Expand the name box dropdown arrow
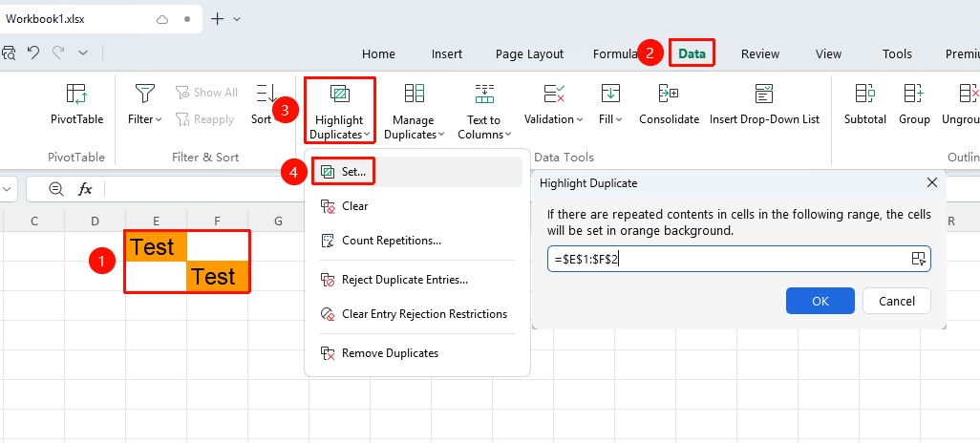 pyautogui.click(x=7, y=189)
